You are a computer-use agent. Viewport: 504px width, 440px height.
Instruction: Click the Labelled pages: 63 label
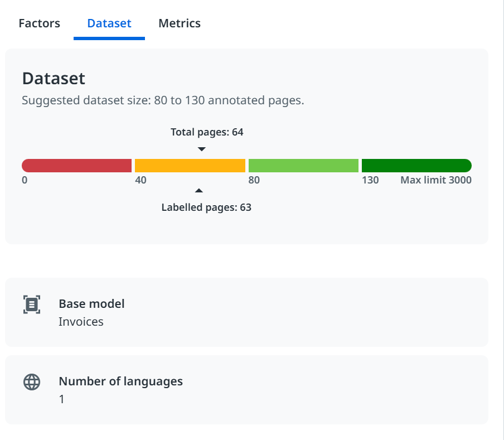click(x=206, y=207)
